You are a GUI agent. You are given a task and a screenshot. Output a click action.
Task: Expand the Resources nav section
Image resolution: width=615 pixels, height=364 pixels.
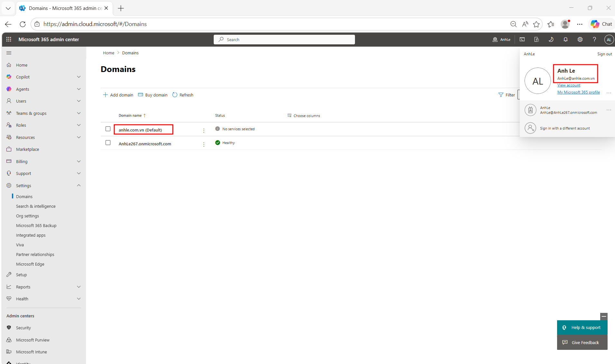click(x=79, y=137)
